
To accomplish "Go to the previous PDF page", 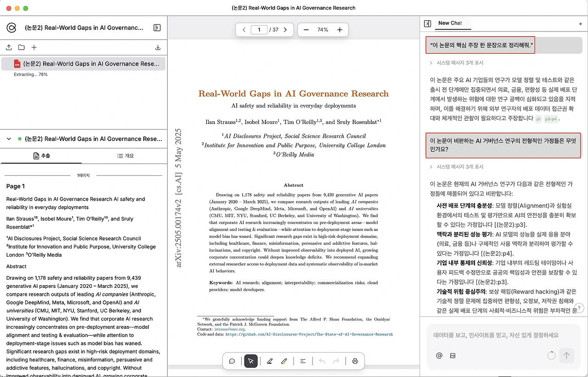I will pos(244,30).
